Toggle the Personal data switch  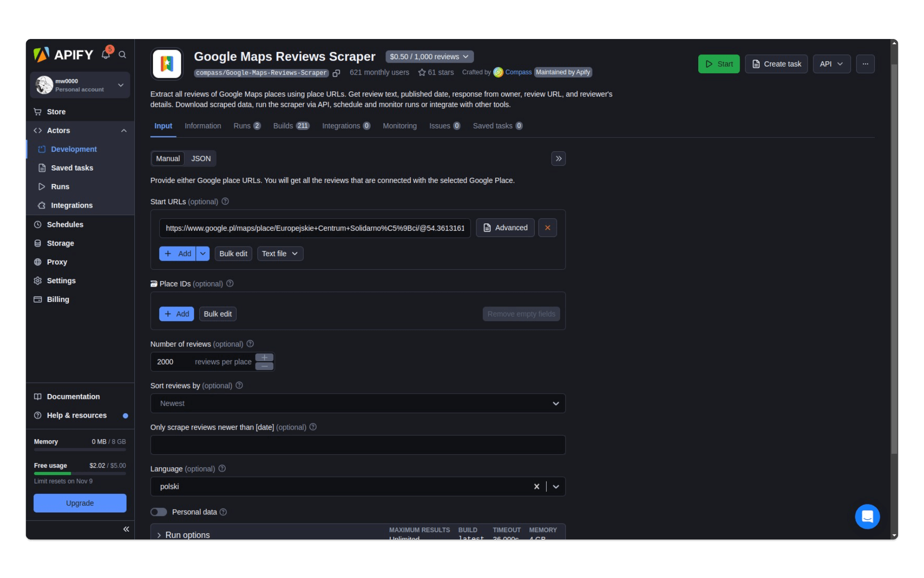tap(159, 512)
